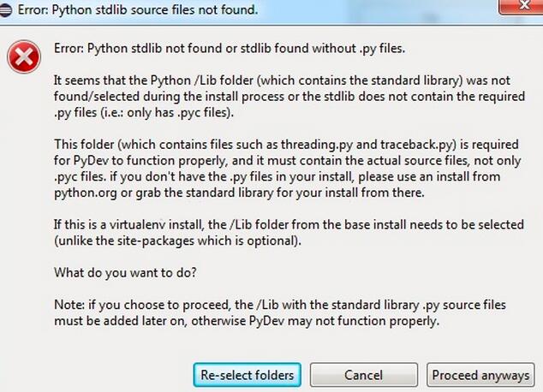Click the 'Note: if you choose to proceed' paragraph
543x392 pixels.
pos(281,313)
